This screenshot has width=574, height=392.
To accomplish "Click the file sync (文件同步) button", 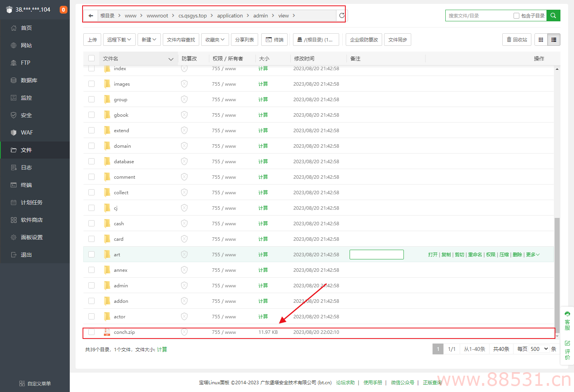I will pos(398,40).
